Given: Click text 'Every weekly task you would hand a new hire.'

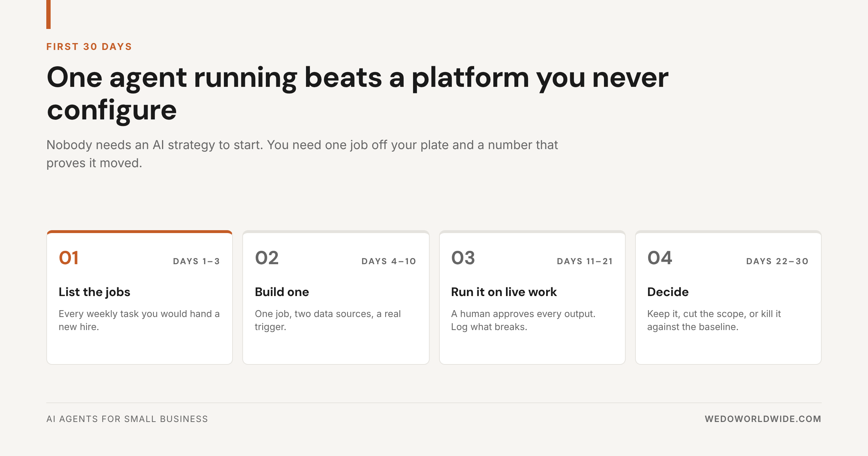Looking at the screenshot, I should coord(139,320).
